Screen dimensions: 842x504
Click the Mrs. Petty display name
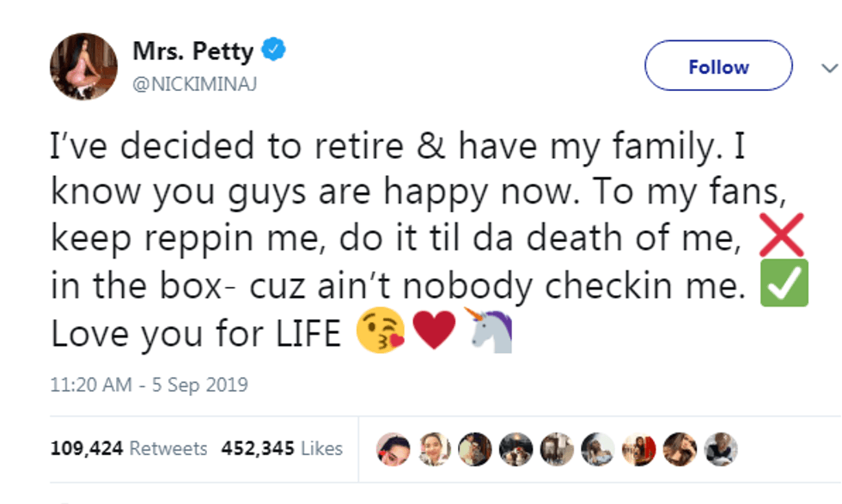coord(193,52)
